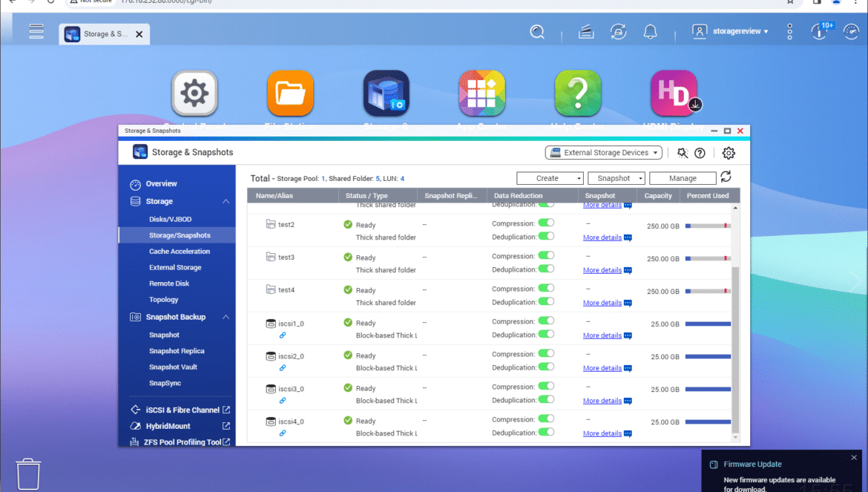Open iSCSI & Fibre Channel external link
The width and height of the screenshot is (868, 492).
(226, 410)
